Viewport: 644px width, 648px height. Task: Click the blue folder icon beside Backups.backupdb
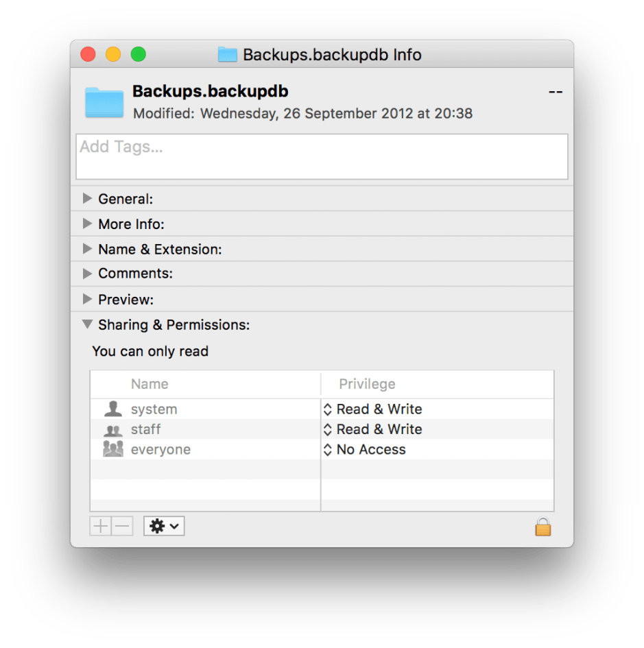[103, 101]
